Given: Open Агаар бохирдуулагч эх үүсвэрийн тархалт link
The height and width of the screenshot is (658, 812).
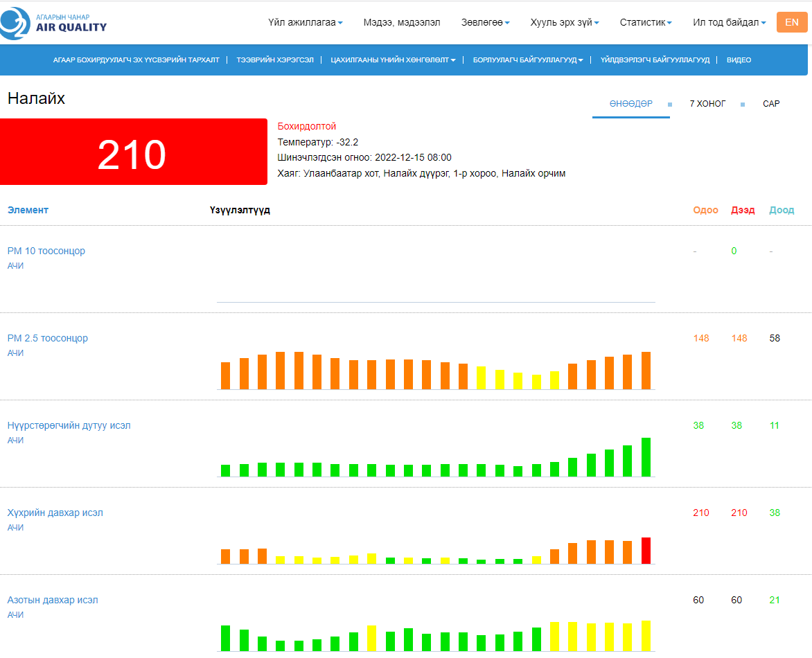Looking at the screenshot, I should click(136, 60).
